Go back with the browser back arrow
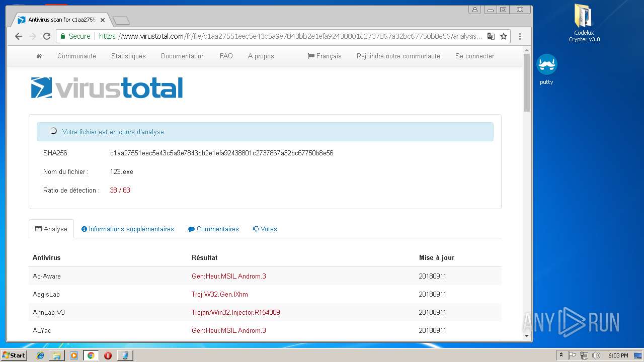644x362 pixels. click(19, 36)
